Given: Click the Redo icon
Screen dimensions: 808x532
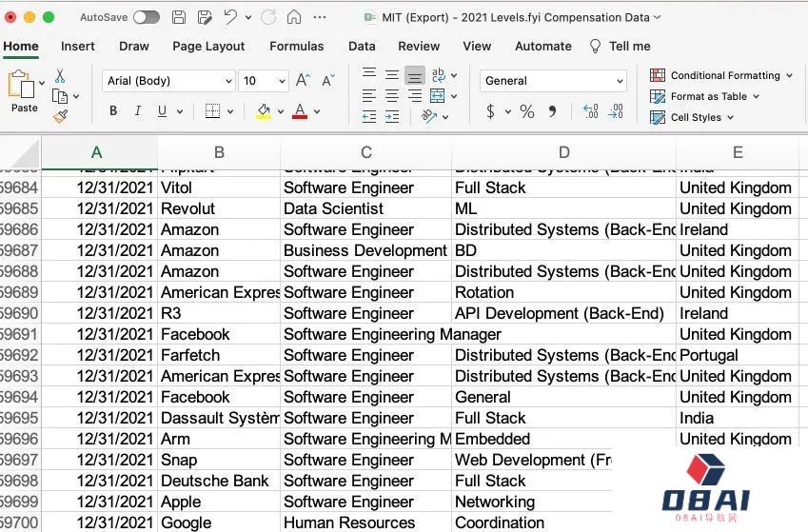Looking at the screenshot, I should 268,17.
